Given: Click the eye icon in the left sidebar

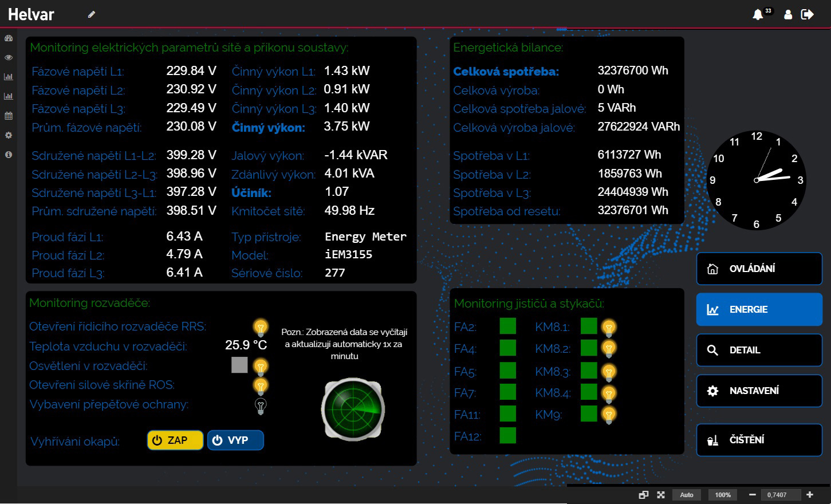Looking at the screenshot, I should coord(9,58).
